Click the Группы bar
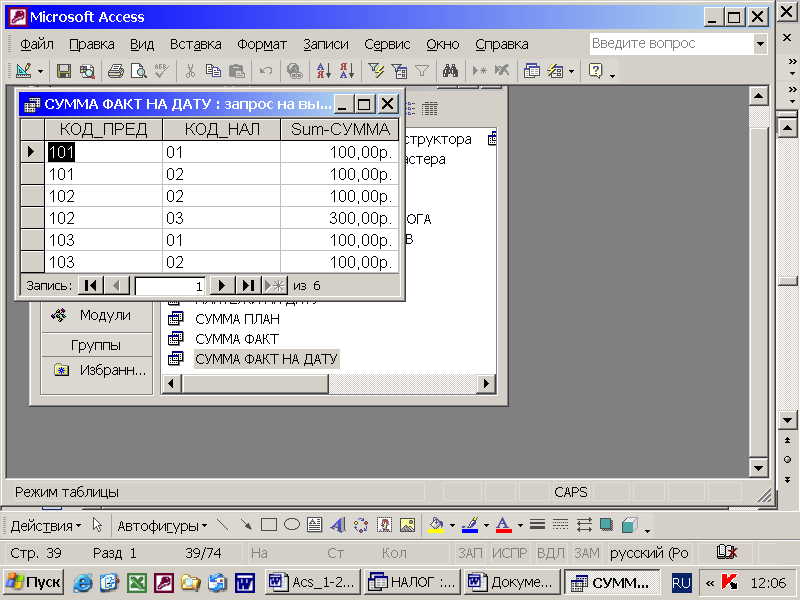Viewport: 800px width, 600px height. (97, 345)
